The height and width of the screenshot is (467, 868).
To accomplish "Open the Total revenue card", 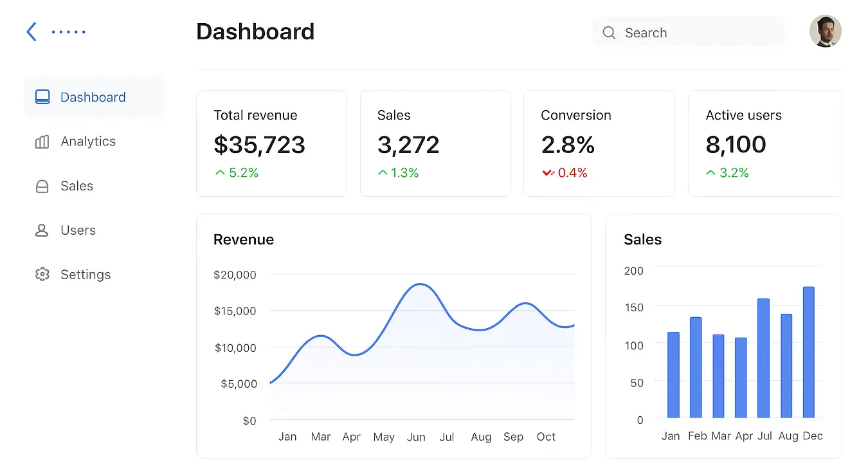I will (x=271, y=143).
